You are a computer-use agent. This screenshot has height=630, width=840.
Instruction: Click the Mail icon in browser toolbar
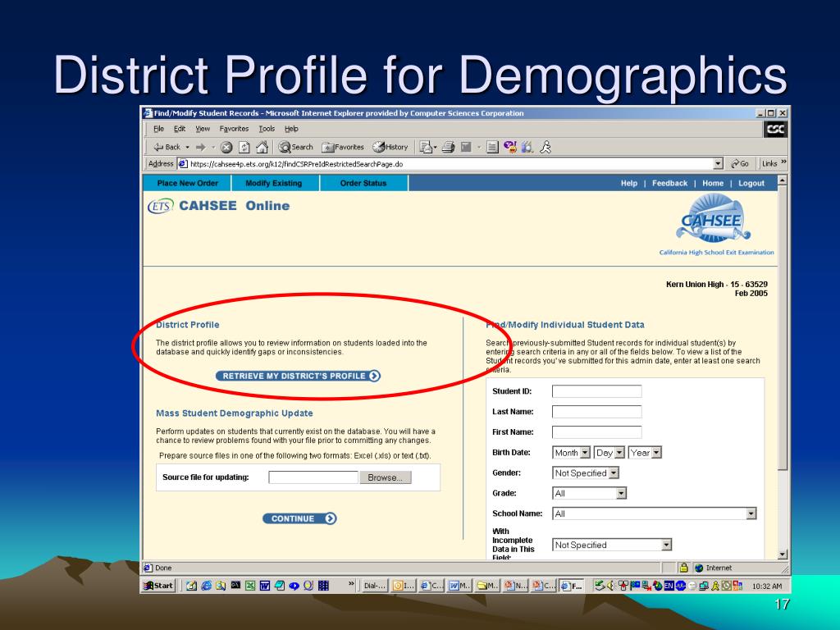(x=427, y=147)
